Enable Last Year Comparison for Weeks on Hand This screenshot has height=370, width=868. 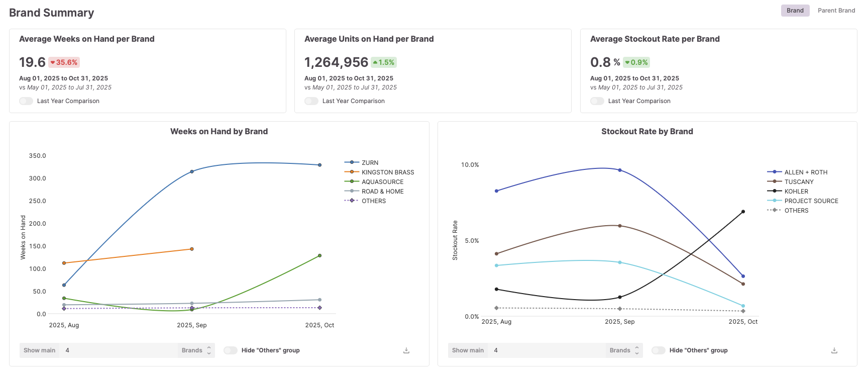[26, 101]
